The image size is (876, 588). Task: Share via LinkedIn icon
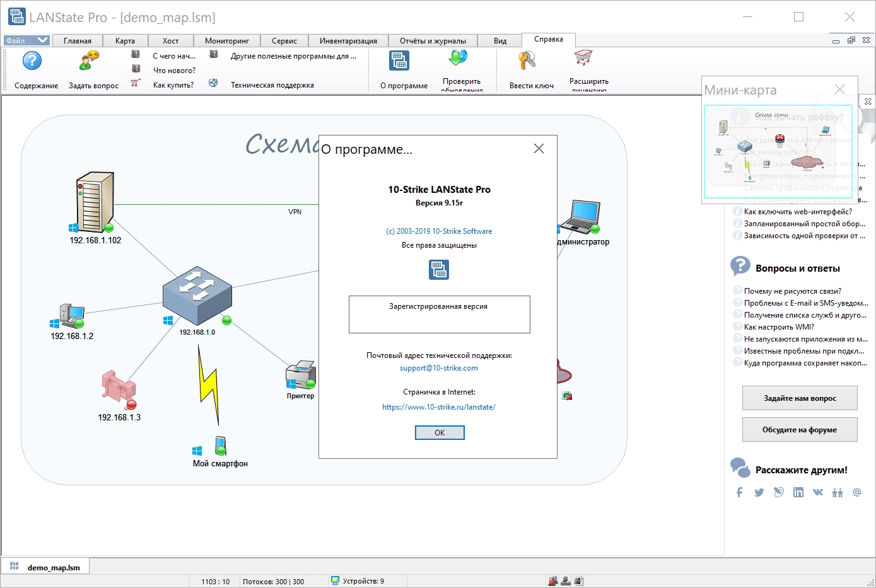tap(798, 492)
